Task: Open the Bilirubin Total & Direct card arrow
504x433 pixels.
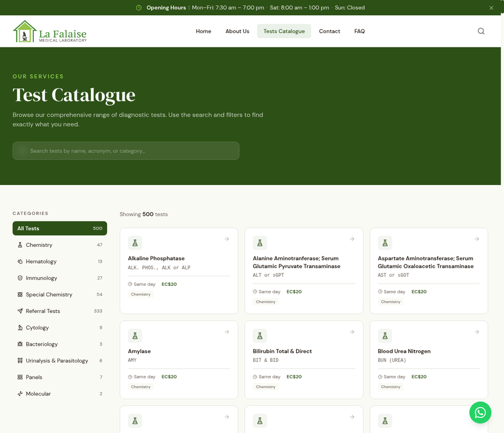Action: tap(352, 332)
